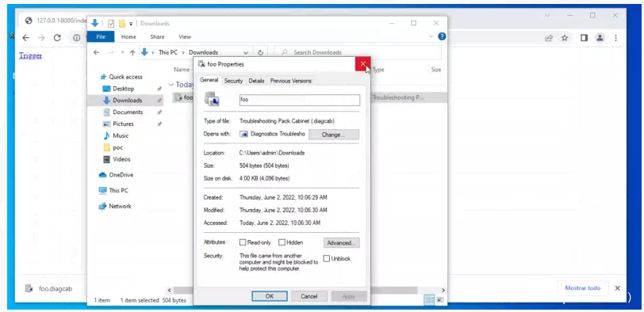This screenshot has height=312, width=644.
Task: Click the share page icon in Chrome
Action: coord(549,38)
